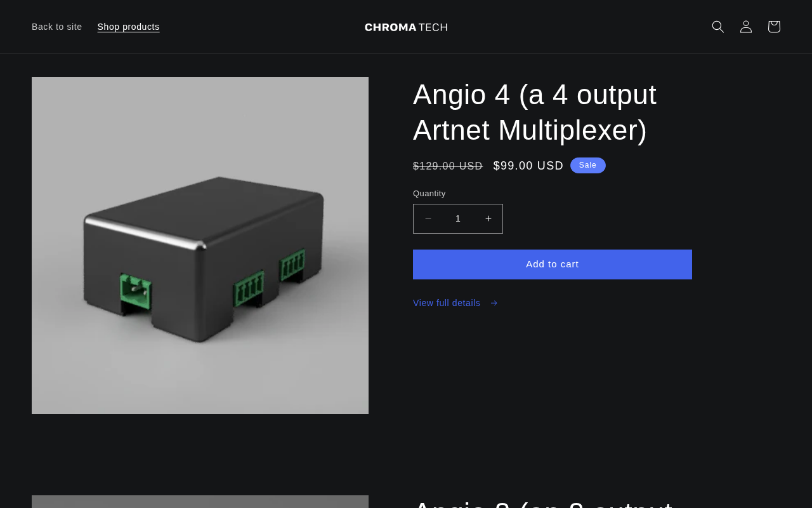
Task: Increase quantity with the plus icon
Action: coord(488,218)
